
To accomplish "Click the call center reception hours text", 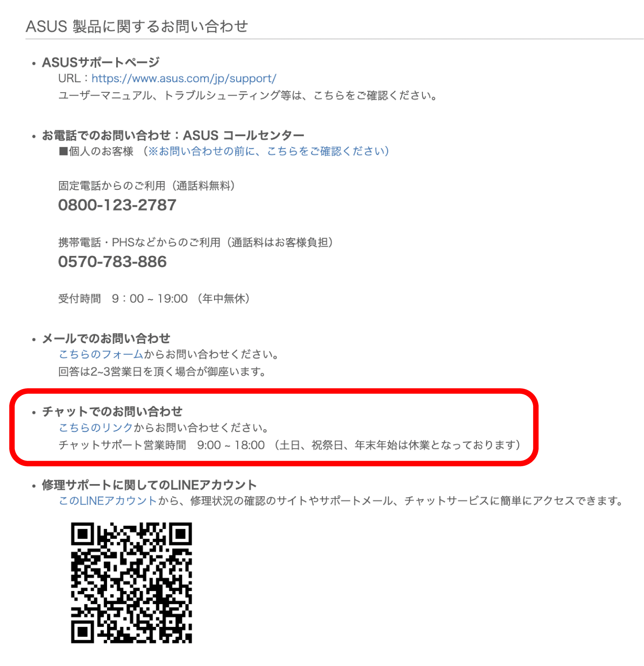I will (x=154, y=299).
